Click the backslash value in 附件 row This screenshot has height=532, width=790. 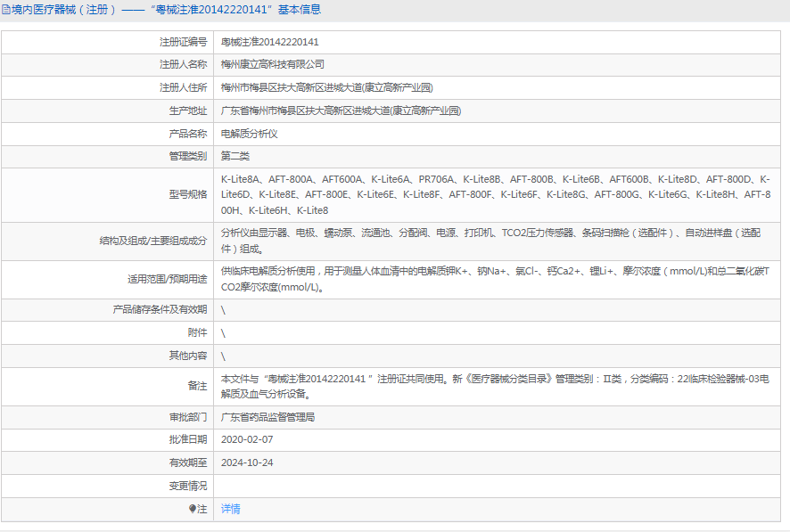tap(223, 333)
